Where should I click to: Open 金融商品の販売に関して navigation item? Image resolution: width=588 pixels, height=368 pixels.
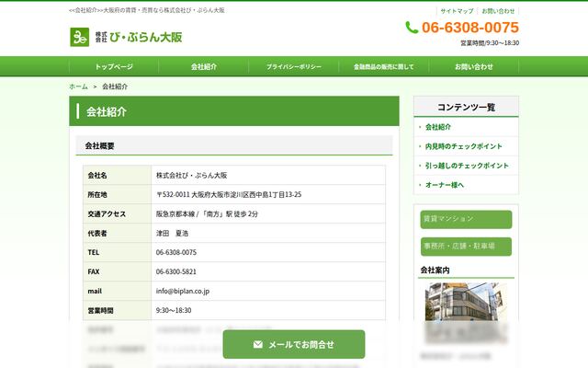pos(384,66)
